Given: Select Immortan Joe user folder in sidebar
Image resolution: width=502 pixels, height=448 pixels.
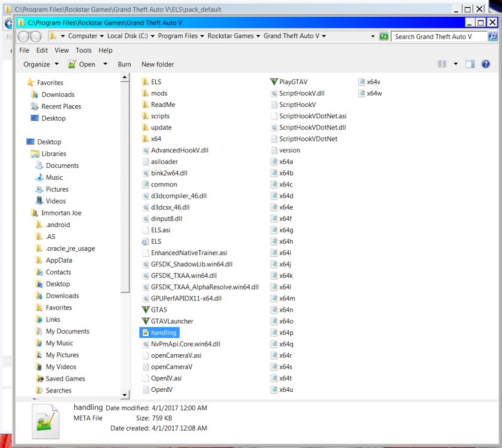Looking at the screenshot, I should (61, 213).
